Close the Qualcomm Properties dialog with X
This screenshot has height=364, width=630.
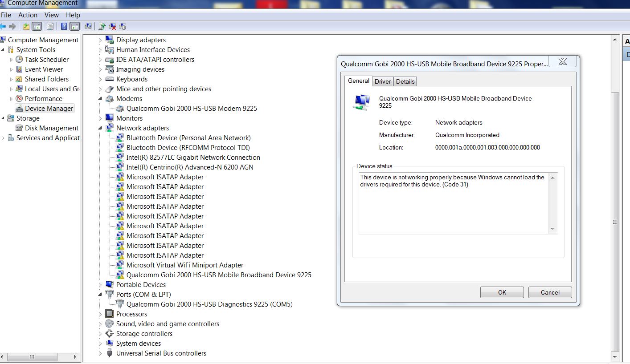[563, 61]
